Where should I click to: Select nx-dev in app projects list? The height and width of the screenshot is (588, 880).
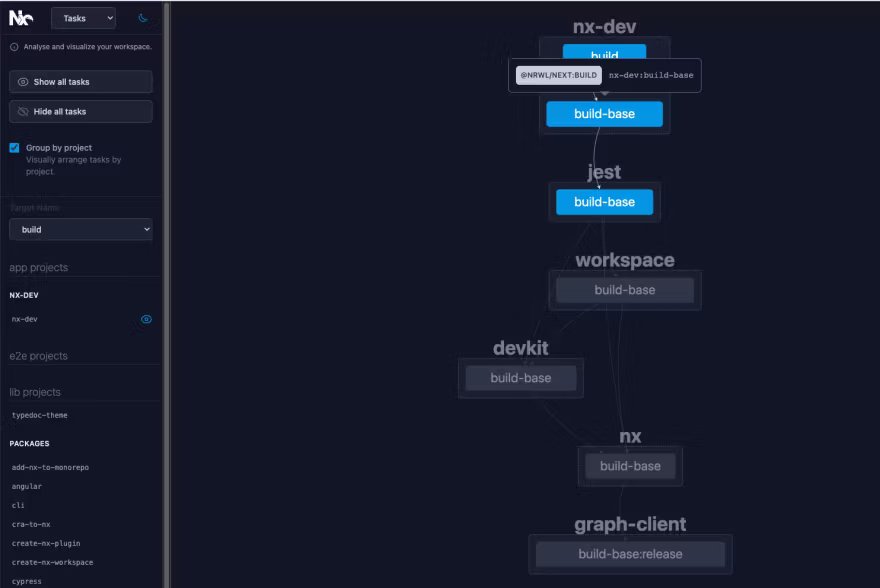click(25, 320)
